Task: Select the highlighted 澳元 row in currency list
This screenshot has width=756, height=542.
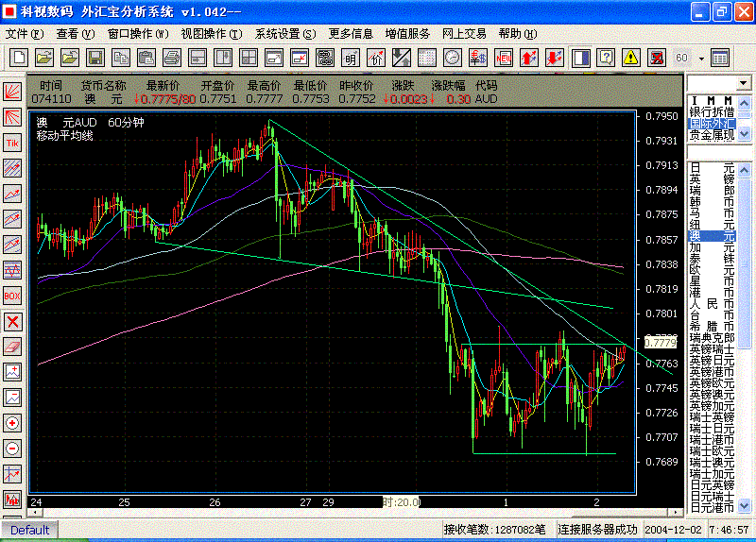Action: coord(713,236)
